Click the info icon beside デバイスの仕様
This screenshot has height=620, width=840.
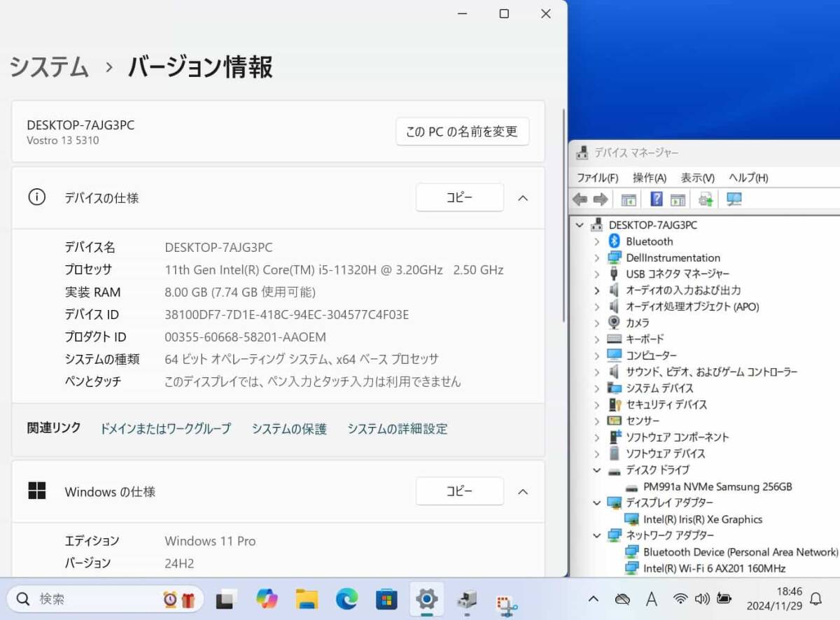pyautogui.click(x=36, y=197)
